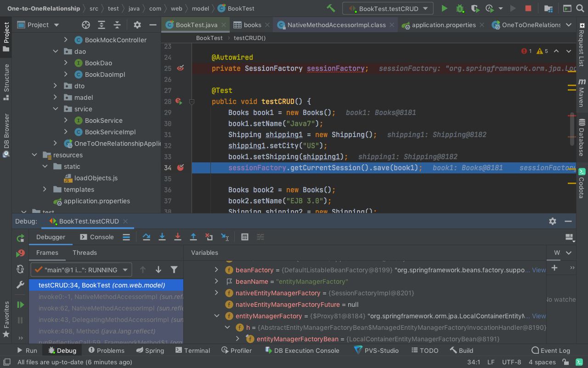The height and width of the screenshot is (368, 588).
Task: Restore debugger layout using the layout icon
Action: 569,237
